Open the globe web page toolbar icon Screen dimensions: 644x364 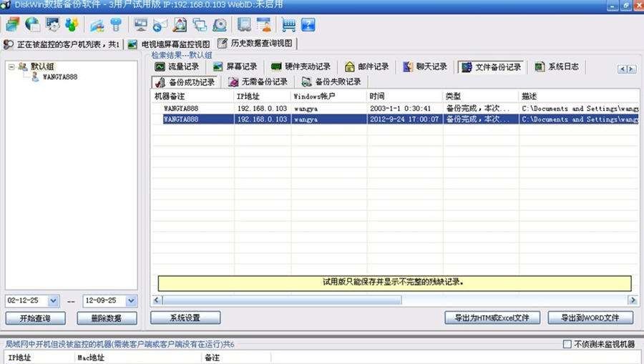pos(32,24)
